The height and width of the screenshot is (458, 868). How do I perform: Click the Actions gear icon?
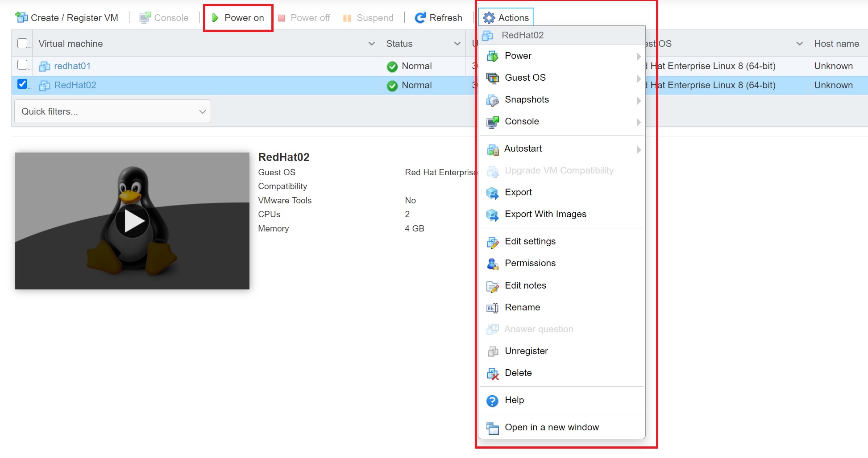pyautogui.click(x=489, y=18)
